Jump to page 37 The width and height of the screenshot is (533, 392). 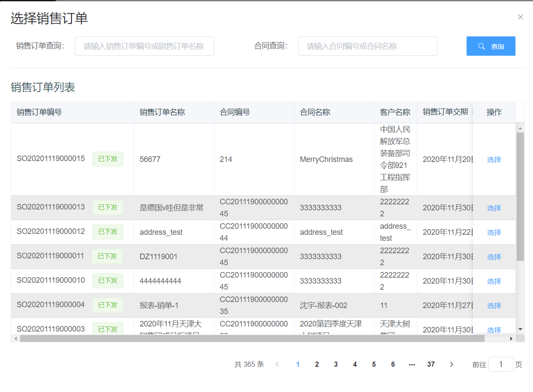(431, 364)
